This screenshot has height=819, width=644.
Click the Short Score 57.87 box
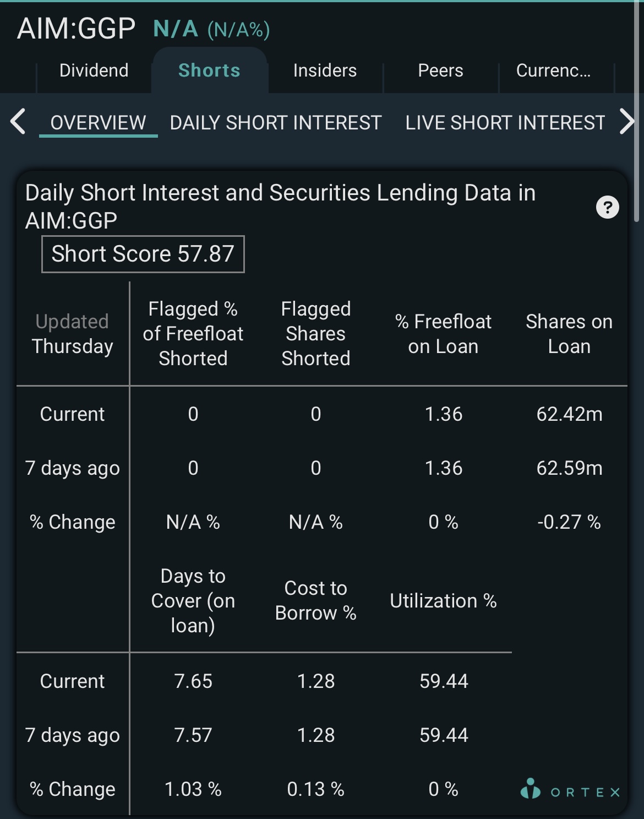[143, 254]
